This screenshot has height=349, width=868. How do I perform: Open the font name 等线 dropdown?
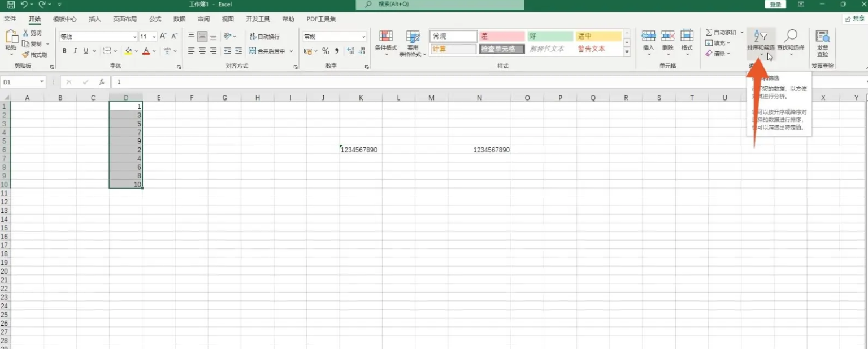tap(134, 37)
